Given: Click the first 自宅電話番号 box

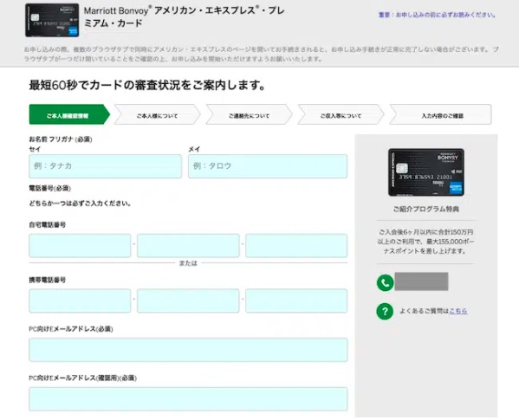Looking at the screenshot, I should [x=80, y=246].
